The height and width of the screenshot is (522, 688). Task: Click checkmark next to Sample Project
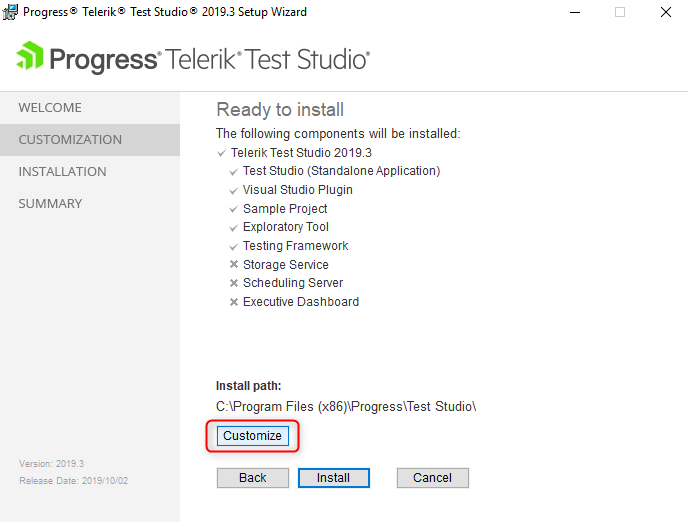pos(233,209)
